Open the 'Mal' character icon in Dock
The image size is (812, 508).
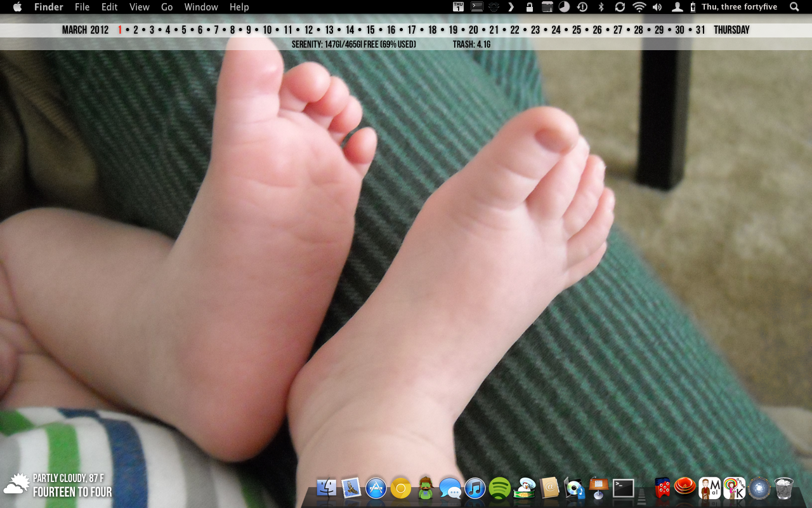point(710,488)
